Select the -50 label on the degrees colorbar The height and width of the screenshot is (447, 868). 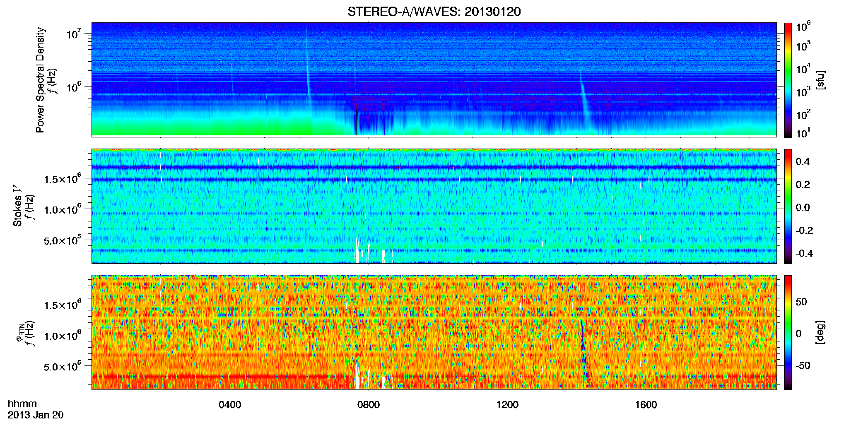(x=803, y=365)
